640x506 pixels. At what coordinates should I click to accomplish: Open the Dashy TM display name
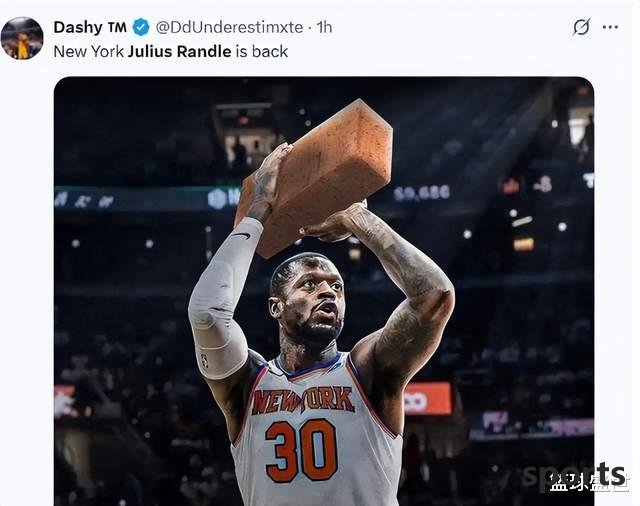tap(90, 27)
